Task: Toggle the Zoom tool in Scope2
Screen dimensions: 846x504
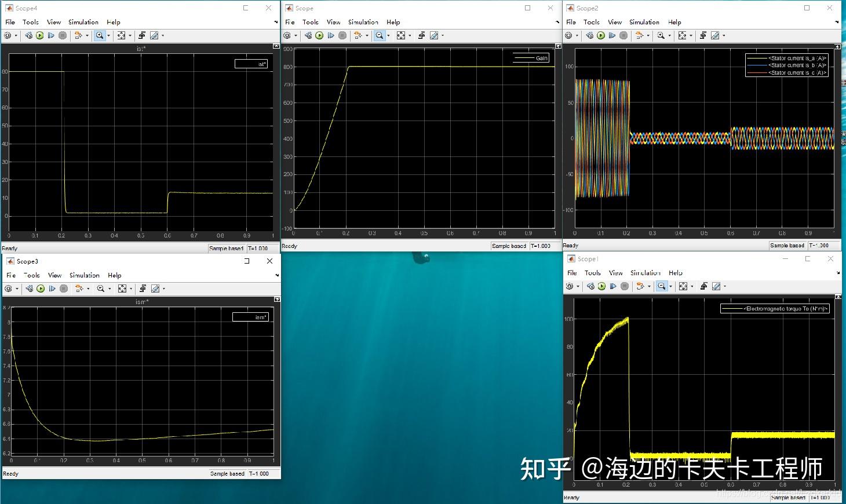Action: [661, 35]
